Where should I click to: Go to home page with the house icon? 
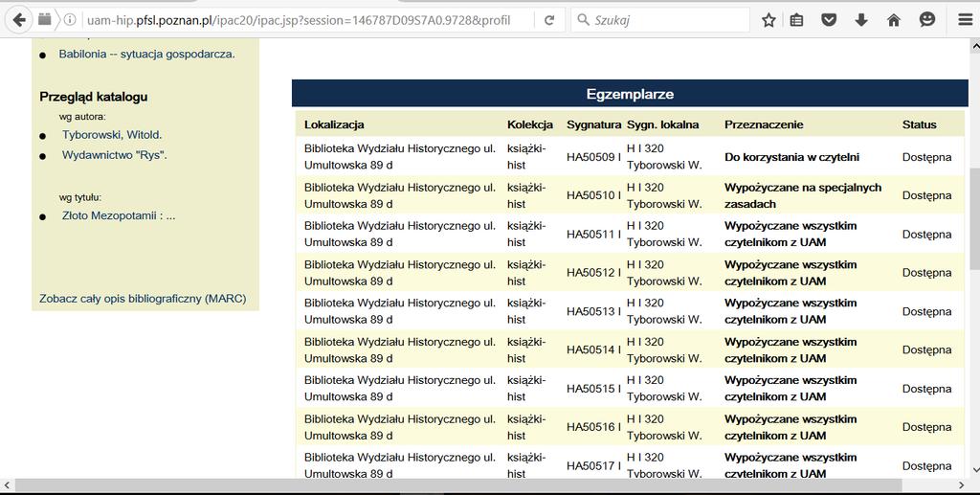[x=894, y=20]
